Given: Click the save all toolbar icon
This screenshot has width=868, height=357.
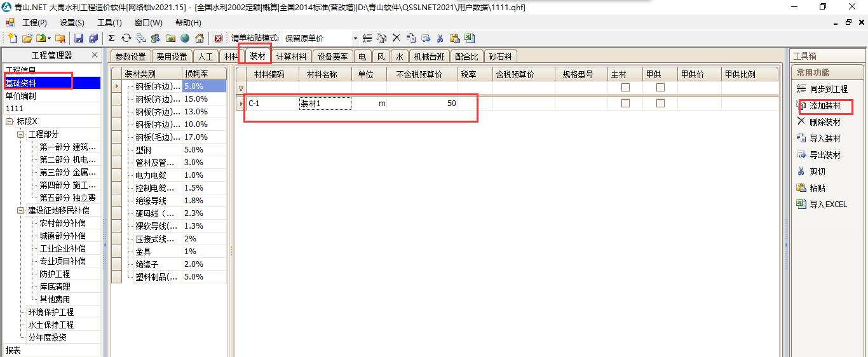Looking at the screenshot, I should pyautogui.click(x=93, y=38).
